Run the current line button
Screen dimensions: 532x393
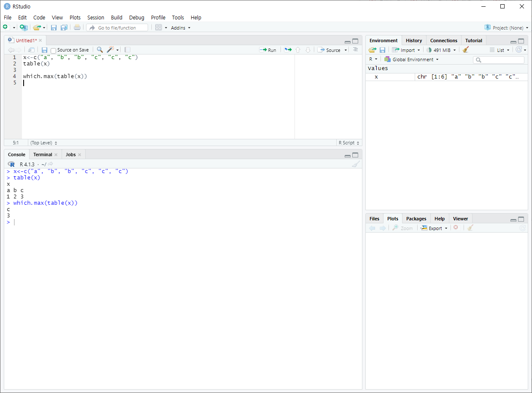tap(268, 50)
